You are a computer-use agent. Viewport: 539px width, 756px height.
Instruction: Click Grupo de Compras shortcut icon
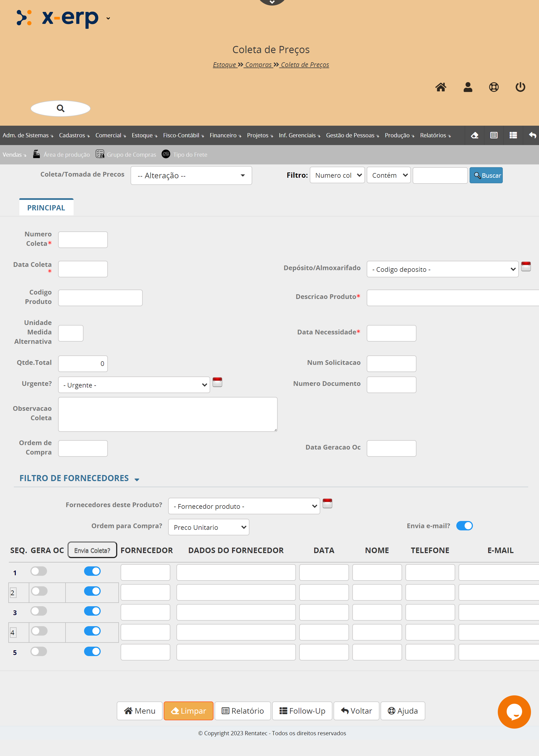pos(100,154)
